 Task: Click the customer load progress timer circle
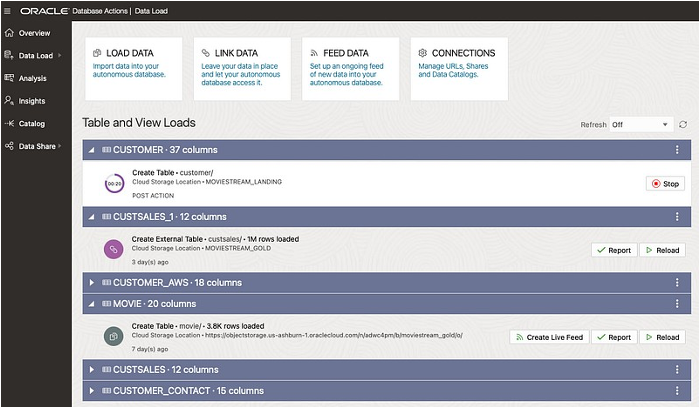(114, 183)
